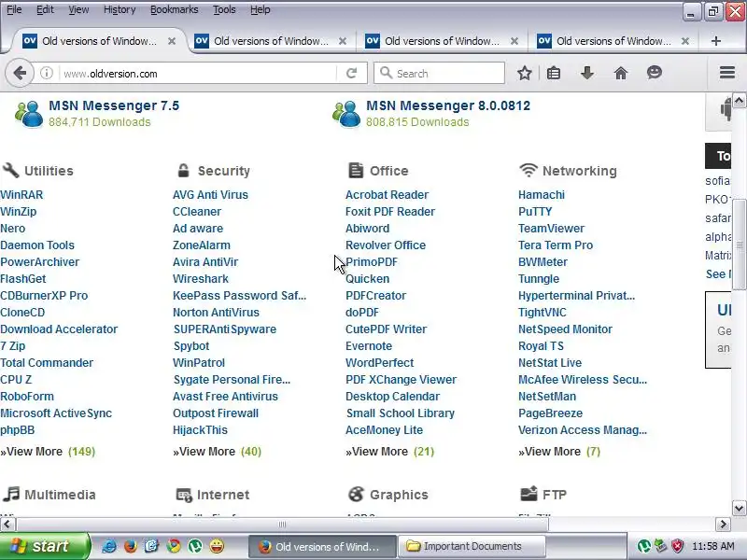This screenshot has width=747, height=560.
Task: Expand View More (149) under Utilities
Action: (x=48, y=452)
